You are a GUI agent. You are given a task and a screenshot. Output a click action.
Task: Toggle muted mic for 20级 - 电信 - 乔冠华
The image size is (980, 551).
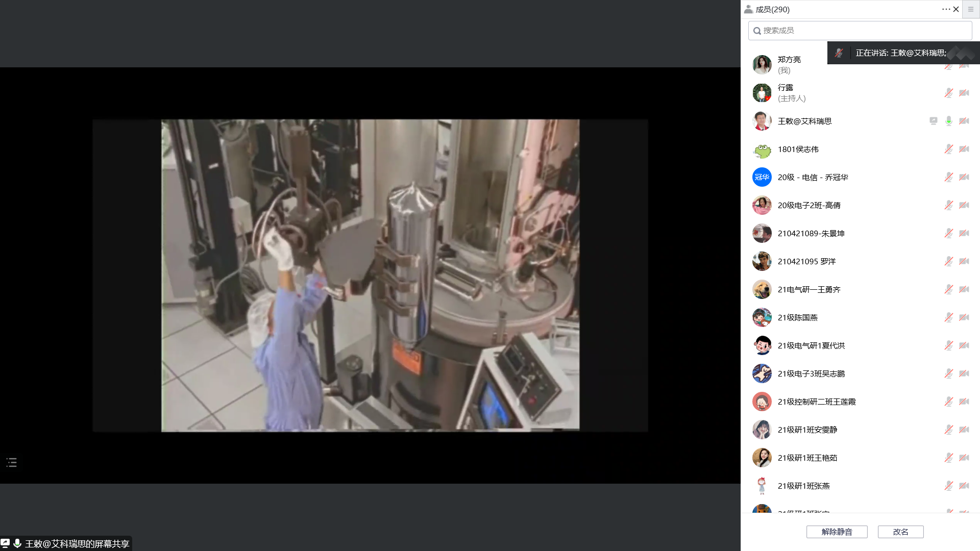click(948, 177)
